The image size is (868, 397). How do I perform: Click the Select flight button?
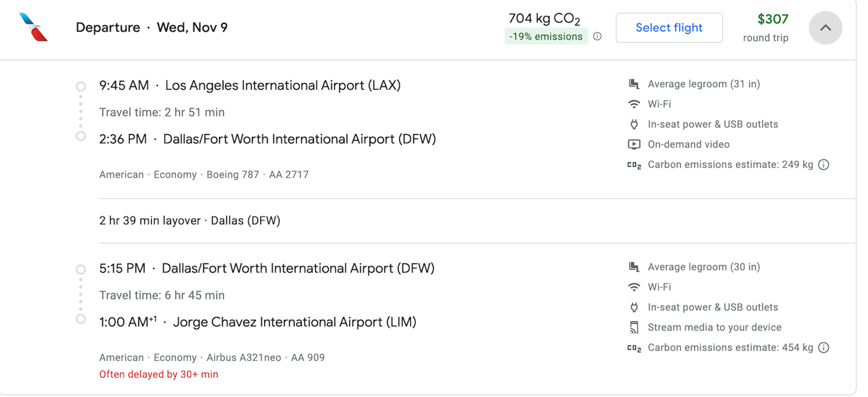tap(669, 27)
